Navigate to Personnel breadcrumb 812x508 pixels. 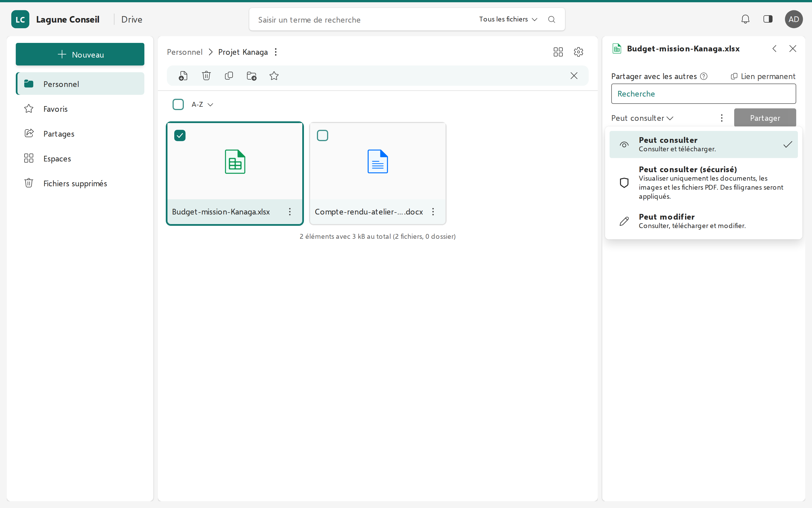185,52
